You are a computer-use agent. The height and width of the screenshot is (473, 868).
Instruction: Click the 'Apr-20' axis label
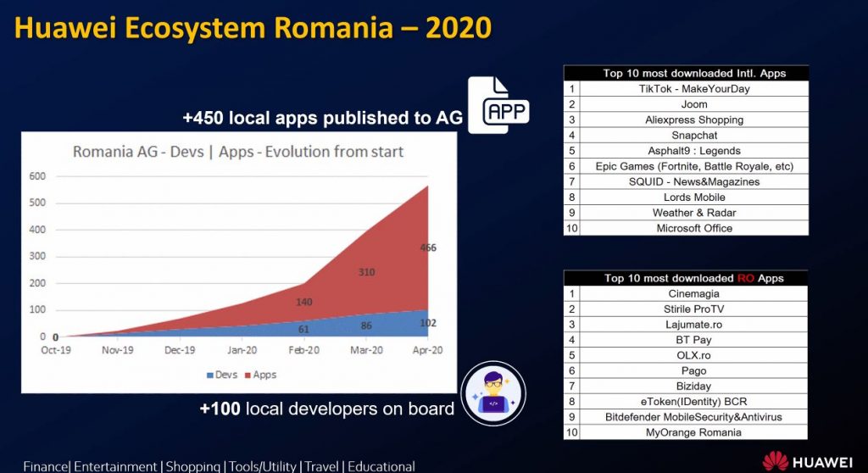tap(428, 350)
